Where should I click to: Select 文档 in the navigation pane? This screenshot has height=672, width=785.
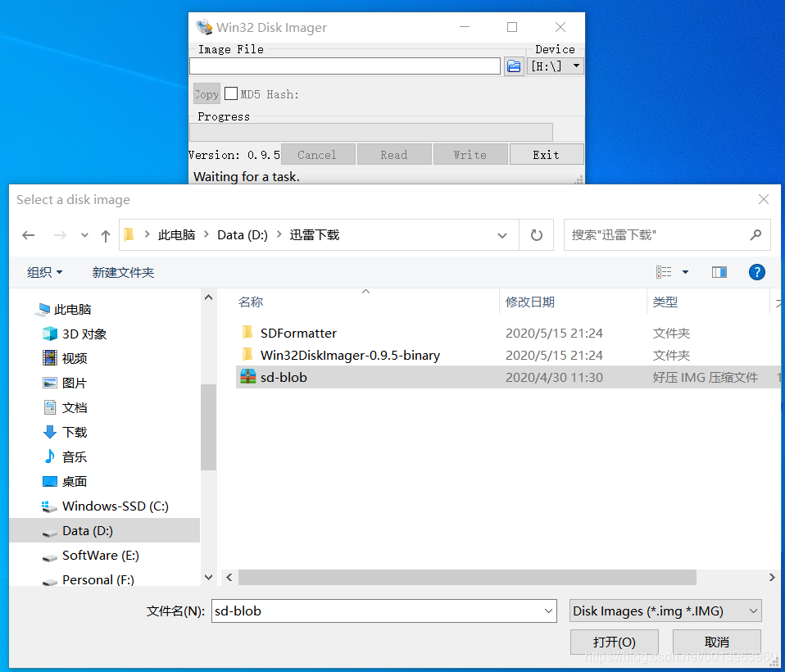(74, 407)
